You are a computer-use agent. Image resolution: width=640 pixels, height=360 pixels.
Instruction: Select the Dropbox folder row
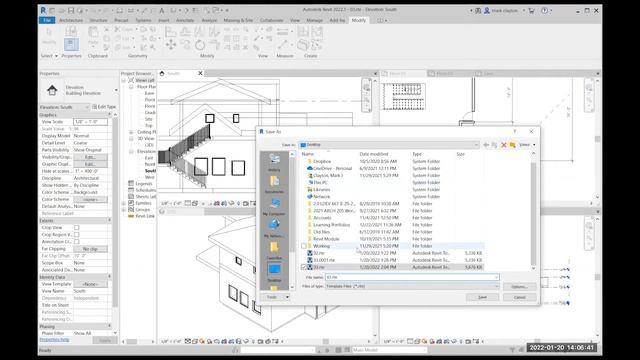point(391,161)
